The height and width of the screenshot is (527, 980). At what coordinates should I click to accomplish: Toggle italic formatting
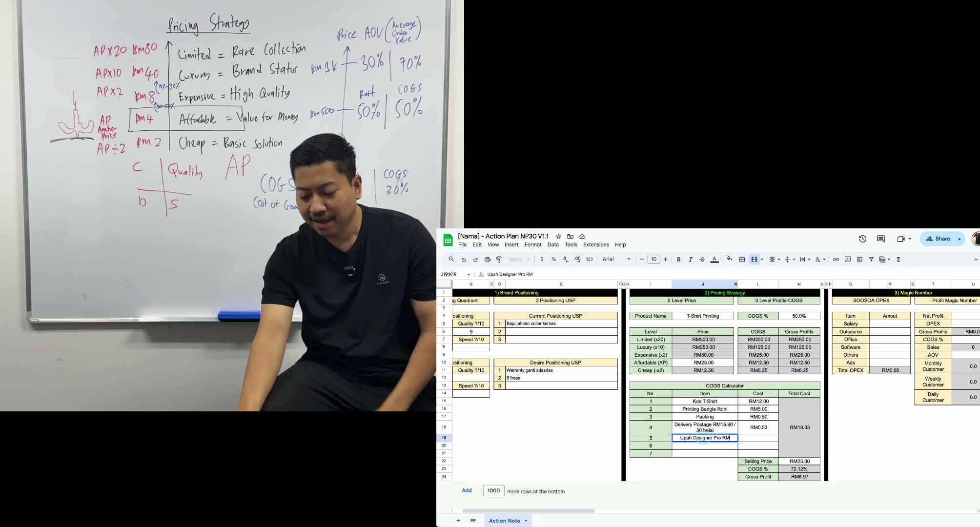(690, 260)
